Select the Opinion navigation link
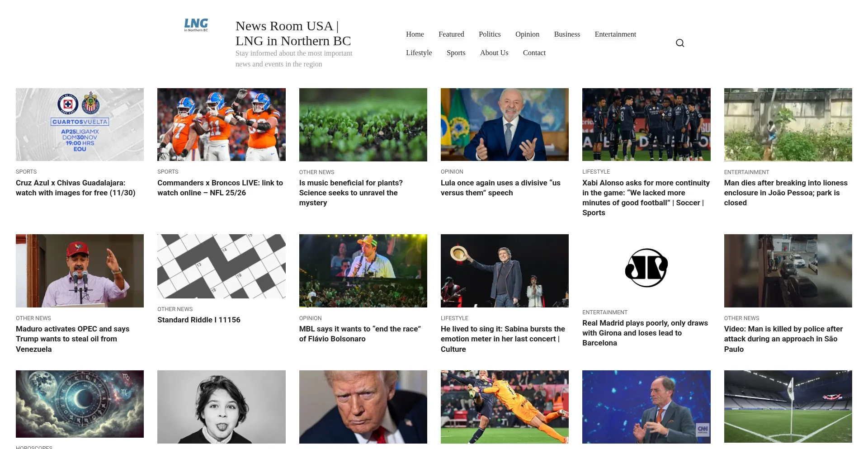Image resolution: width=868 pixels, height=449 pixels. pos(527,34)
